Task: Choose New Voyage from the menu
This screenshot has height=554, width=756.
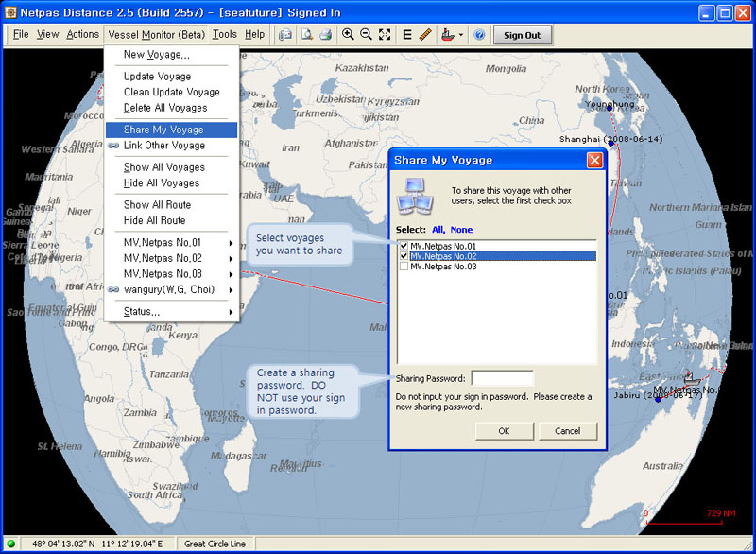Action: point(171,55)
